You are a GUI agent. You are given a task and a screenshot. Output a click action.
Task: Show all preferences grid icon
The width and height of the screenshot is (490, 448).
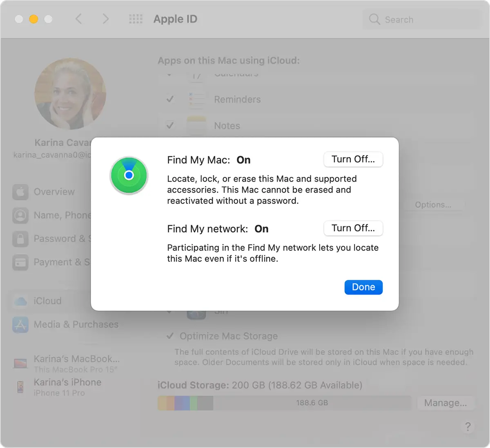click(x=136, y=19)
